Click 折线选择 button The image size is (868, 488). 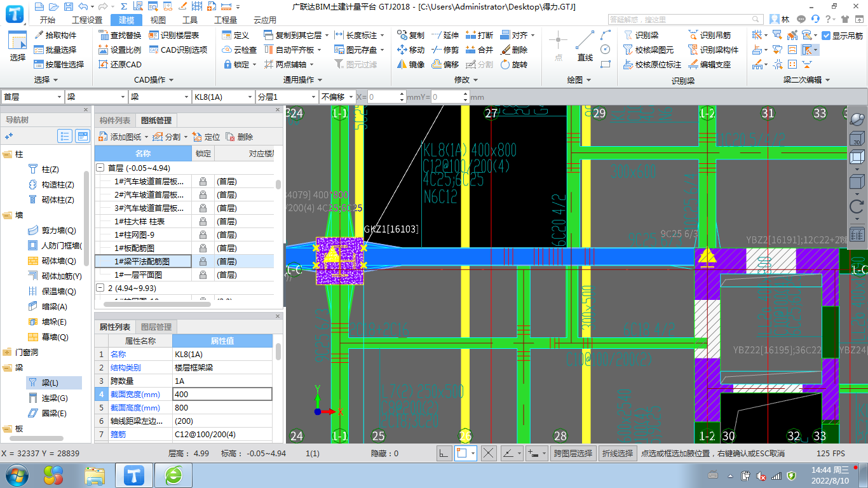pyautogui.click(x=618, y=453)
